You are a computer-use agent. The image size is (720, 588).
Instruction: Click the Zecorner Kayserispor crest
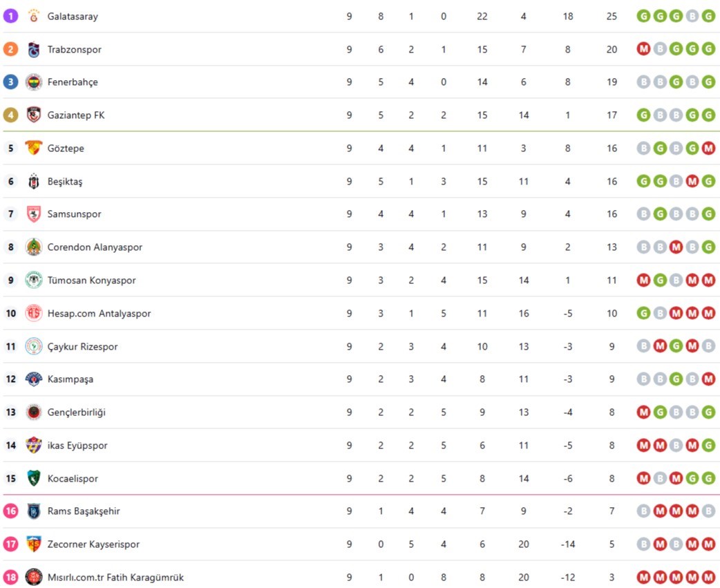point(34,544)
